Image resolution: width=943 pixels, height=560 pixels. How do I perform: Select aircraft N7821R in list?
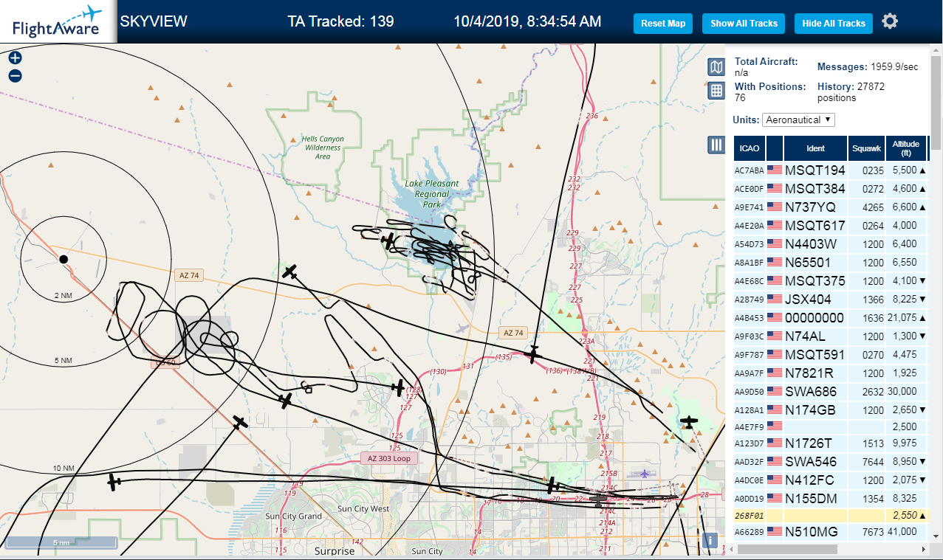(x=830, y=373)
